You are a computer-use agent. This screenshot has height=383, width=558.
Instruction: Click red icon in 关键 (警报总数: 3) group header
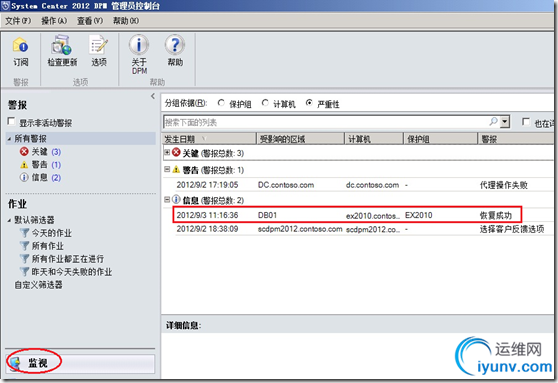point(176,153)
